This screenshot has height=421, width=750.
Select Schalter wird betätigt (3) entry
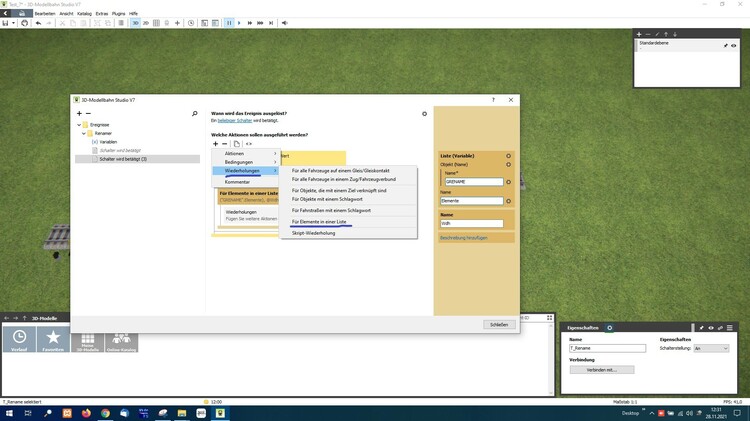(137, 159)
